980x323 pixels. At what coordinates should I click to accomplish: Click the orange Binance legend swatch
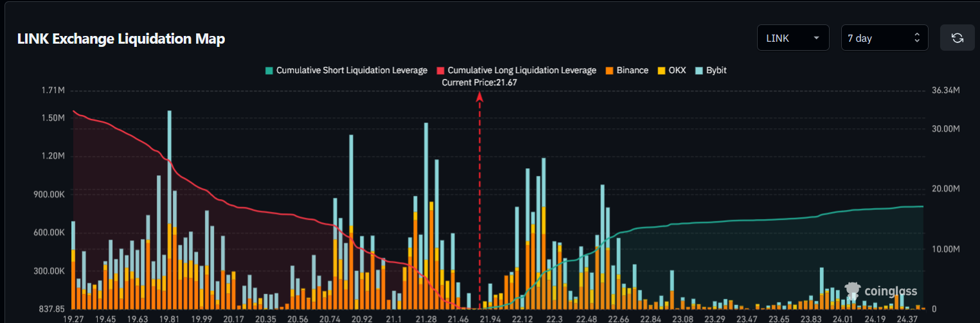coord(609,70)
